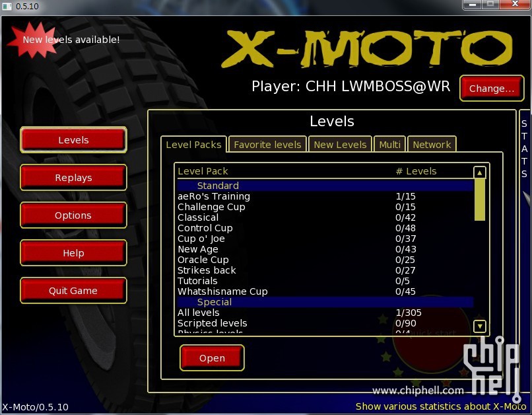Select New Age level pack
The height and width of the screenshot is (415, 532).
325,249
